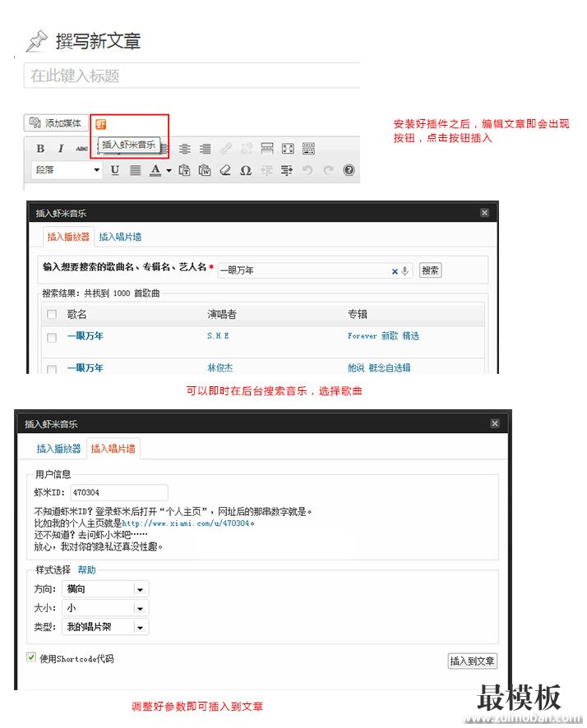Open the Forever 新歌 精选 album link

pyautogui.click(x=383, y=336)
